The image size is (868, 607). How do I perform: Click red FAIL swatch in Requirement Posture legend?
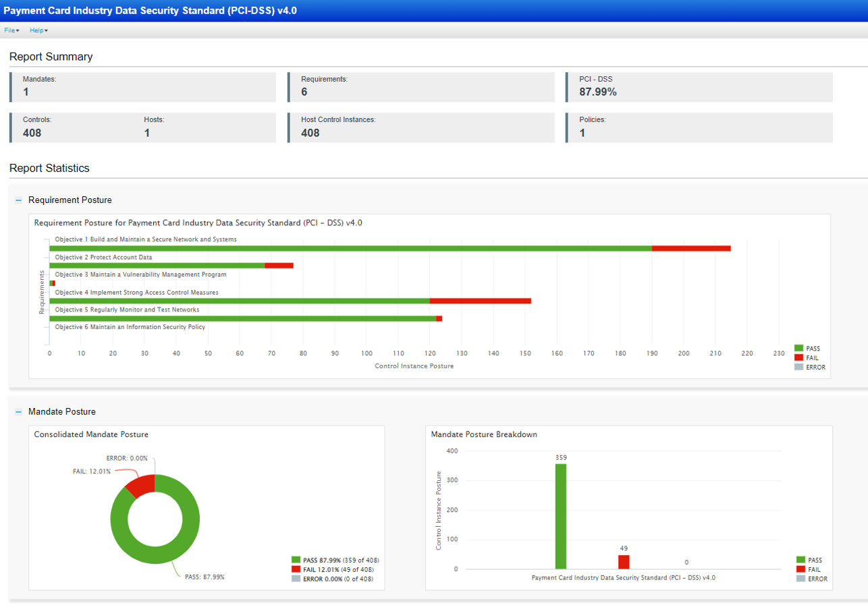point(799,358)
